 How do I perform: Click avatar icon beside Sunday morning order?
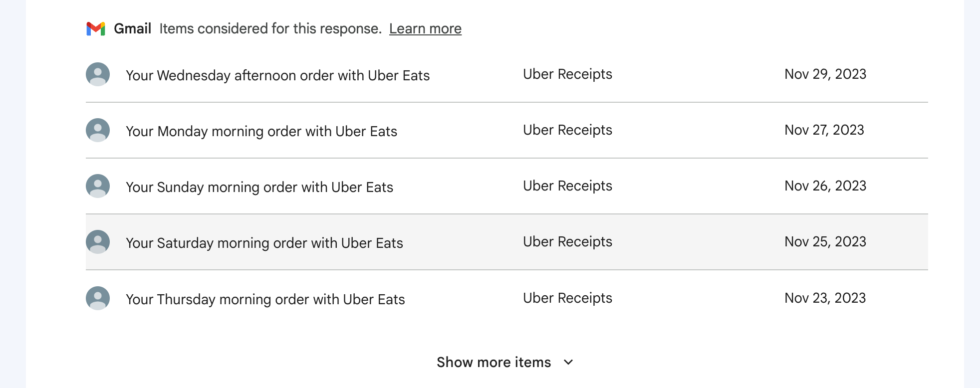[x=98, y=186]
